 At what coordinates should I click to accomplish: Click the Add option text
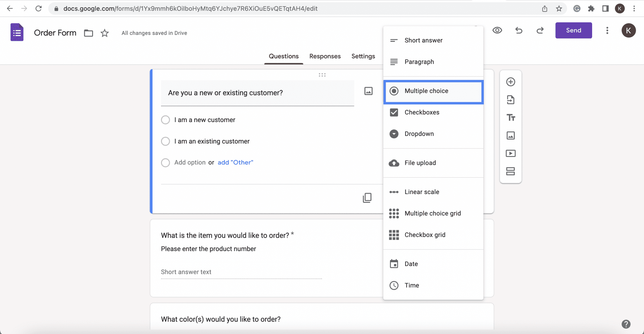(x=190, y=163)
